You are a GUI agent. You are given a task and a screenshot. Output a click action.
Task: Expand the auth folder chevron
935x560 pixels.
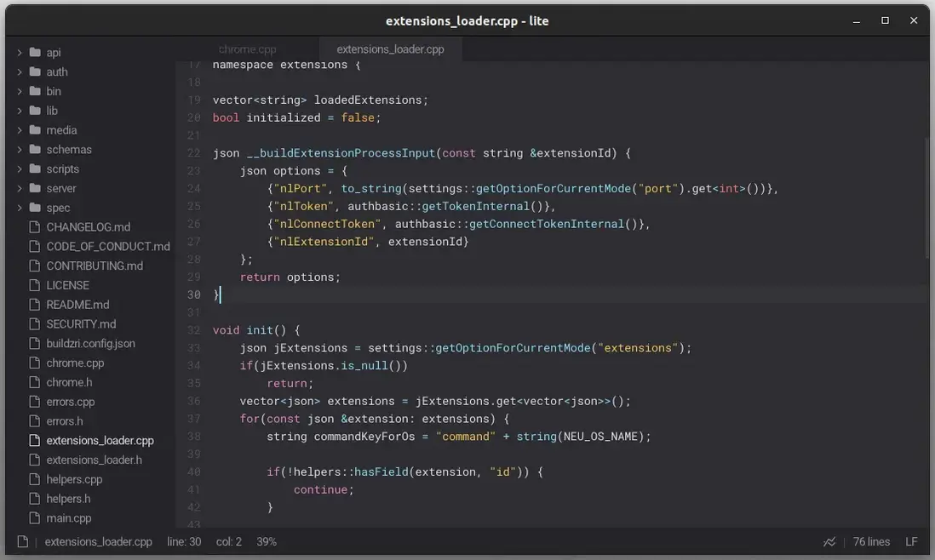tap(20, 72)
